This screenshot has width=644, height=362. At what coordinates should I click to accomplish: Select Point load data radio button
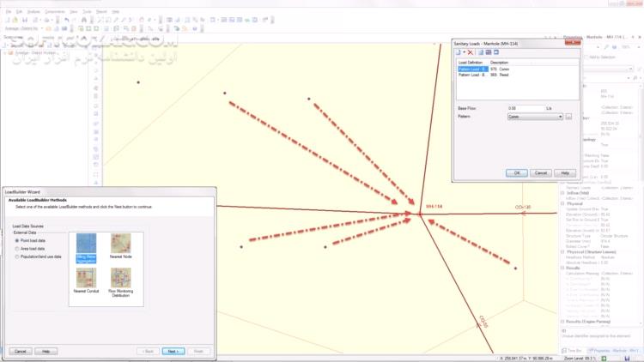tap(17, 240)
